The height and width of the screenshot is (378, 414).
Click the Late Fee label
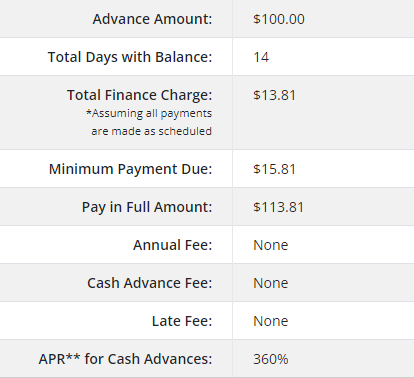(182, 321)
